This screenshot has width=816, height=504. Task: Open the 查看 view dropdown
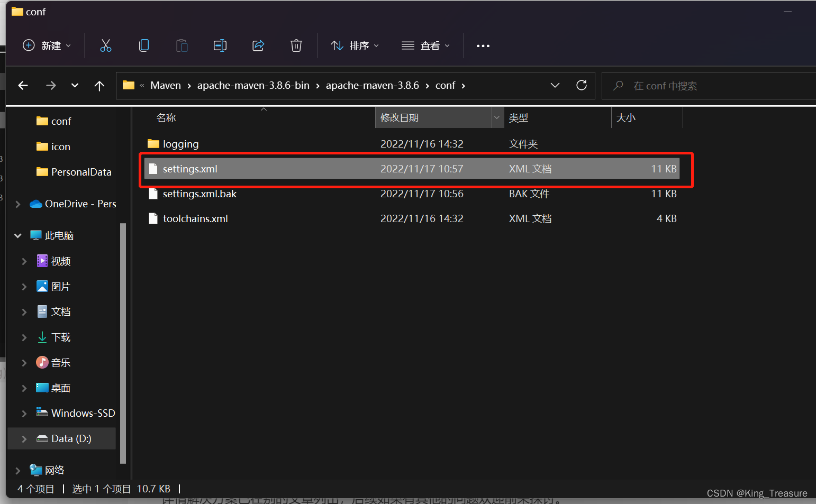[425, 45]
